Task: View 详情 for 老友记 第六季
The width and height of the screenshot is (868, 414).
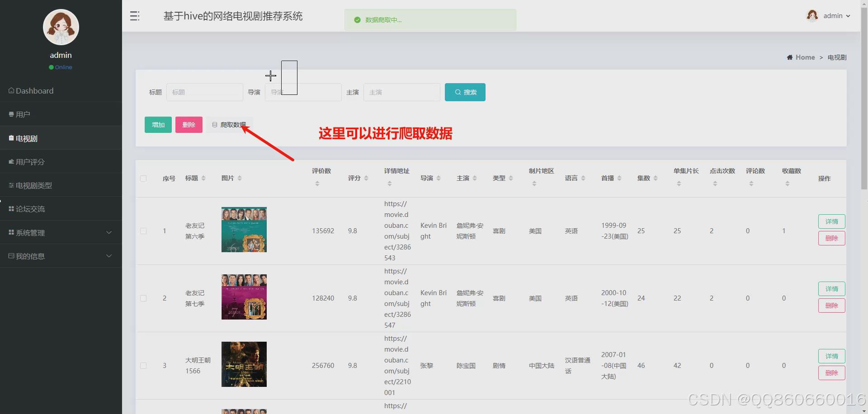Action: tap(832, 221)
